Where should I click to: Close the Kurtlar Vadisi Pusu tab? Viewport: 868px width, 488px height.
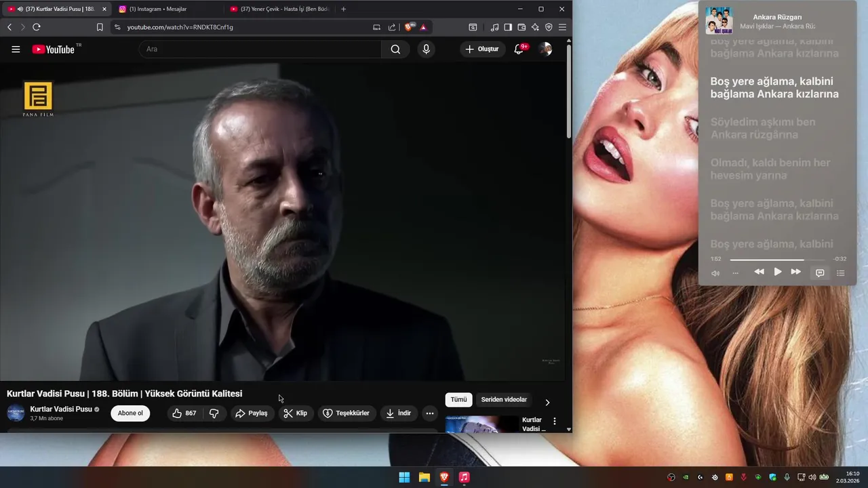click(104, 9)
